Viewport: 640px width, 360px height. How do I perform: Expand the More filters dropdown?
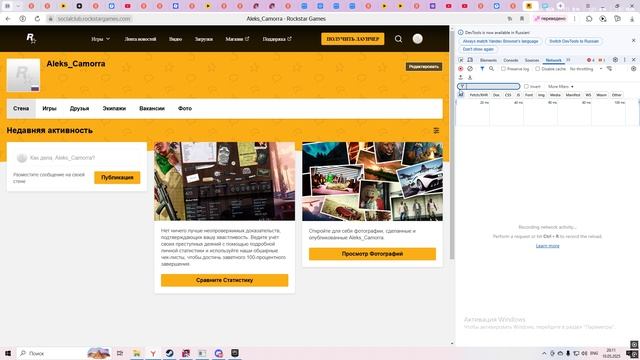pos(560,87)
